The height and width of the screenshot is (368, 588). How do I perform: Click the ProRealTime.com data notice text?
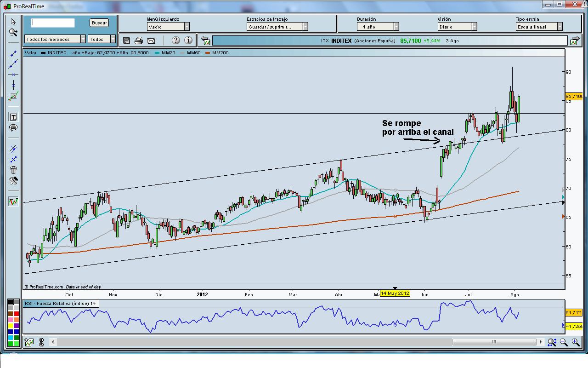click(63, 287)
